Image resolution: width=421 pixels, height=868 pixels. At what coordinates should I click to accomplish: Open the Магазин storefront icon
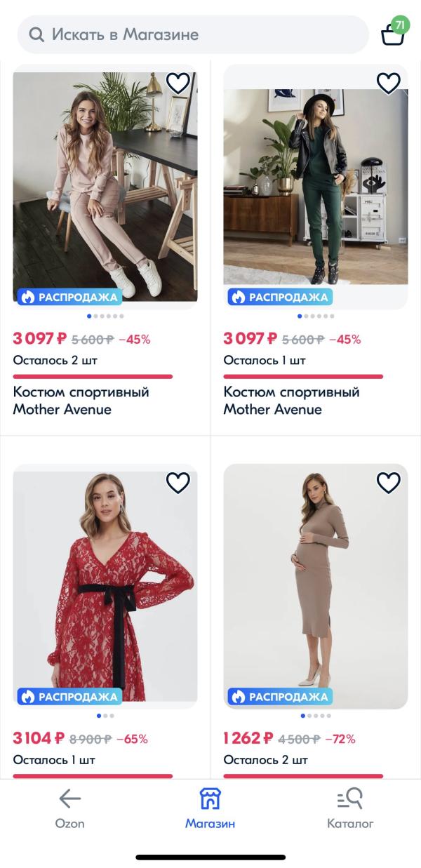(x=210, y=799)
